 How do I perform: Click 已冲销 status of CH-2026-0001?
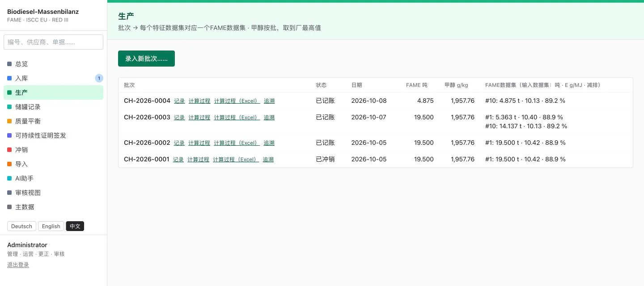[x=325, y=159]
